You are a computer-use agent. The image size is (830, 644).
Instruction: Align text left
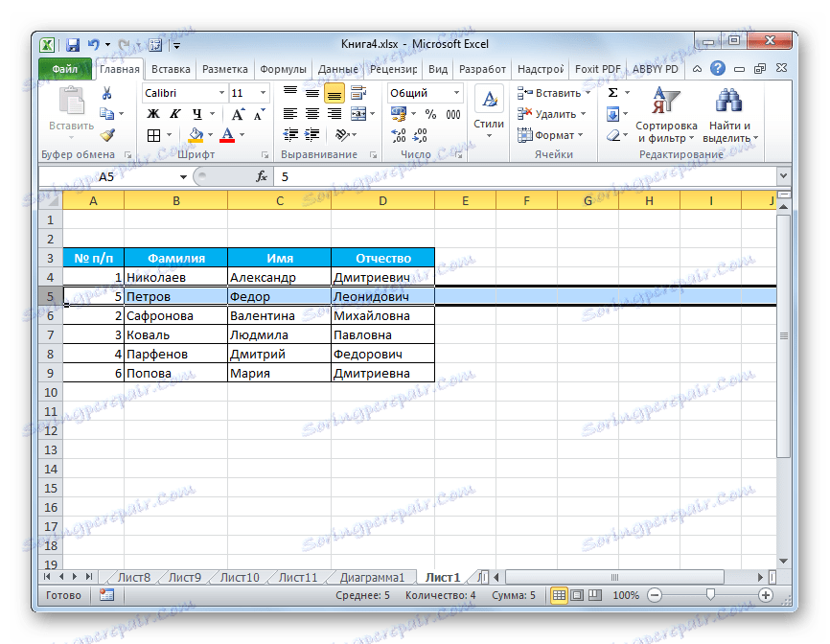coord(289,114)
